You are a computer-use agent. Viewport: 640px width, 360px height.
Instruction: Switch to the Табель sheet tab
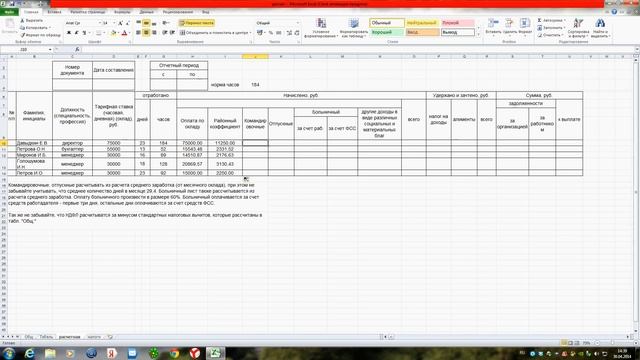[46, 337]
